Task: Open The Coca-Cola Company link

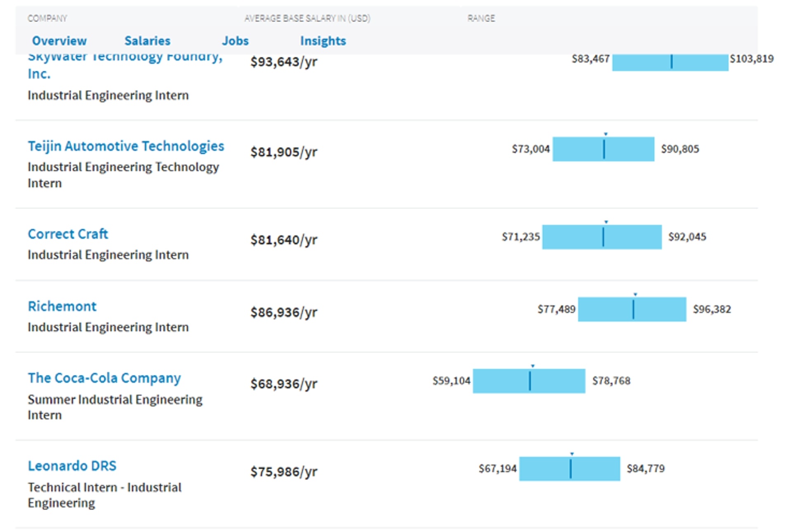Action: (104, 378)
